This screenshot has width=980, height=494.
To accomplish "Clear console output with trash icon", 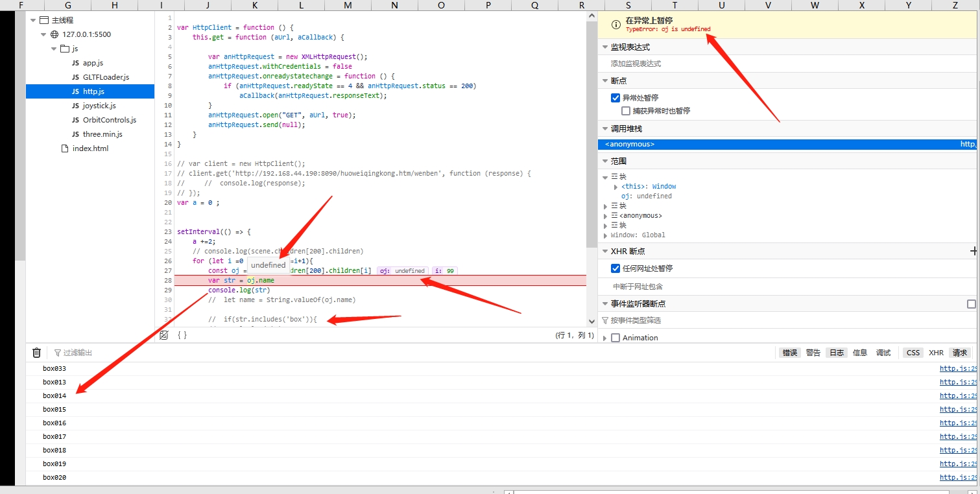I will pos(37,353).
